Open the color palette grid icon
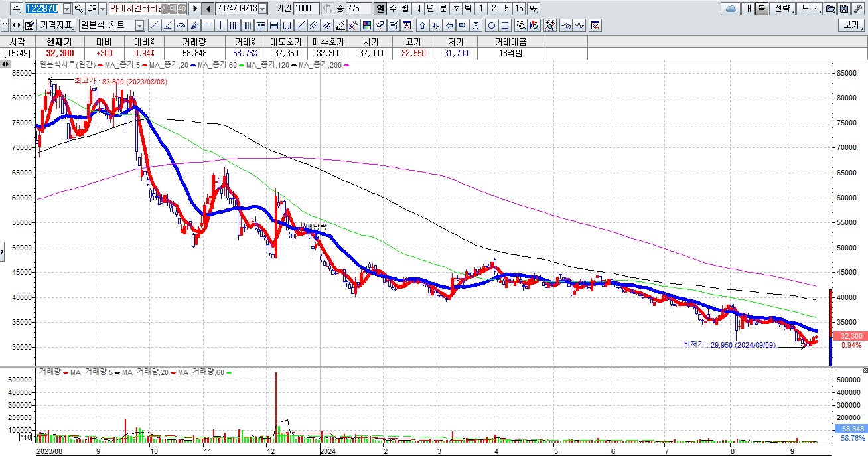Screen dimensions: 868x456 point(367,25)
